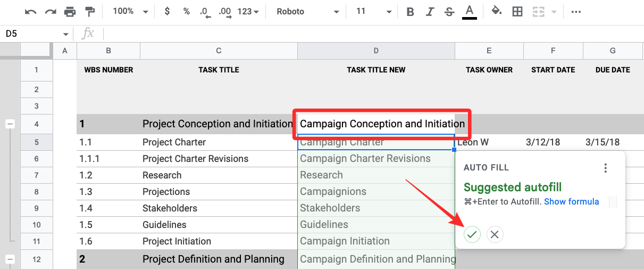Click into the formula bar
Viewport: 644px width, 269px height.
(x=372, y=34)
